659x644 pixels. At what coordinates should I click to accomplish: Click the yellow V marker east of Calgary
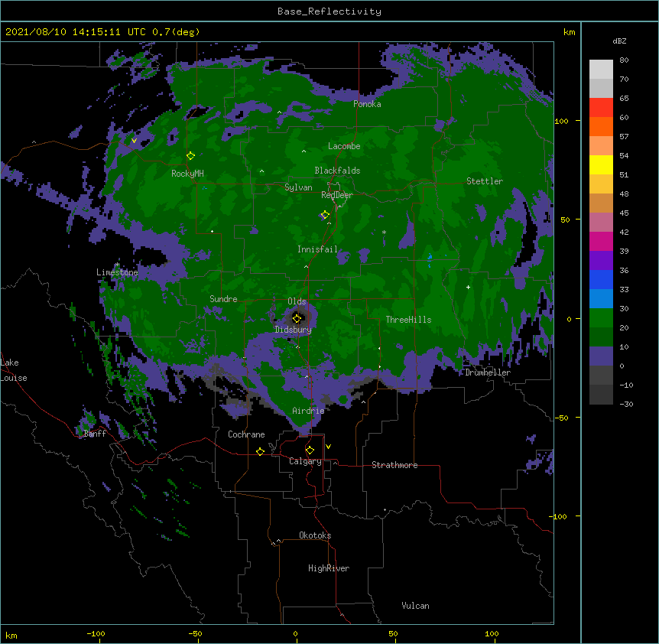328,447
